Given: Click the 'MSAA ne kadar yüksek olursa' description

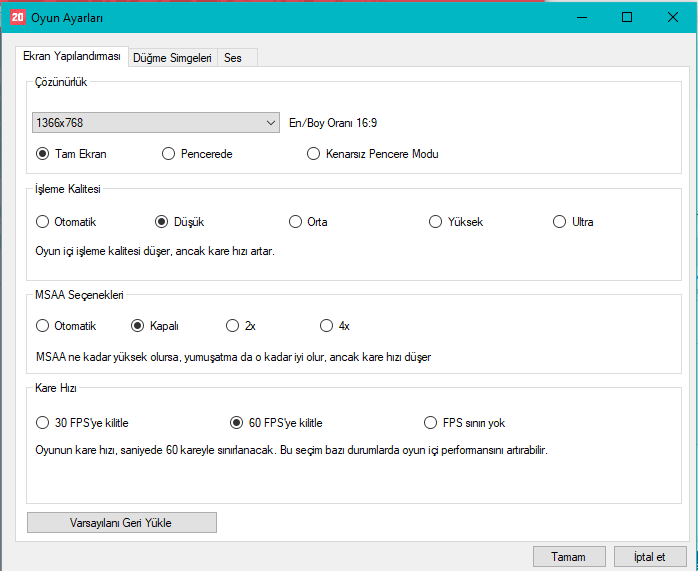Looking at the screenshot, I should pos(233,357).
